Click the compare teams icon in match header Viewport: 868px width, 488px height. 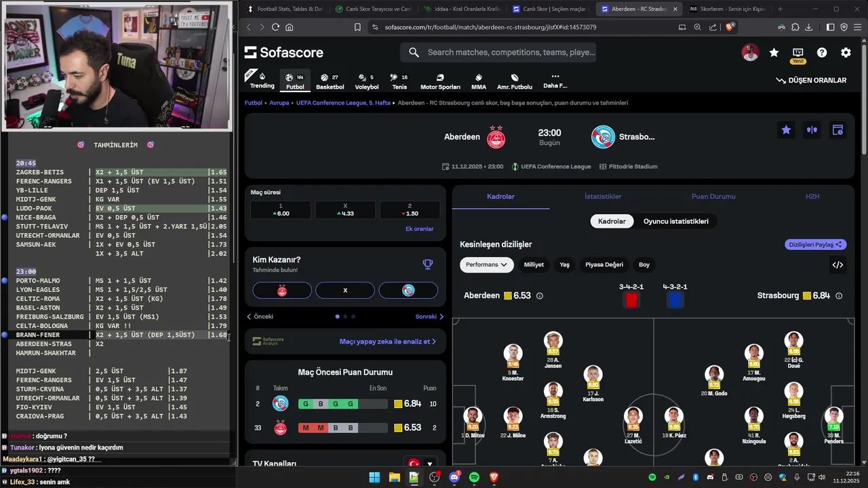click(812, 130)
